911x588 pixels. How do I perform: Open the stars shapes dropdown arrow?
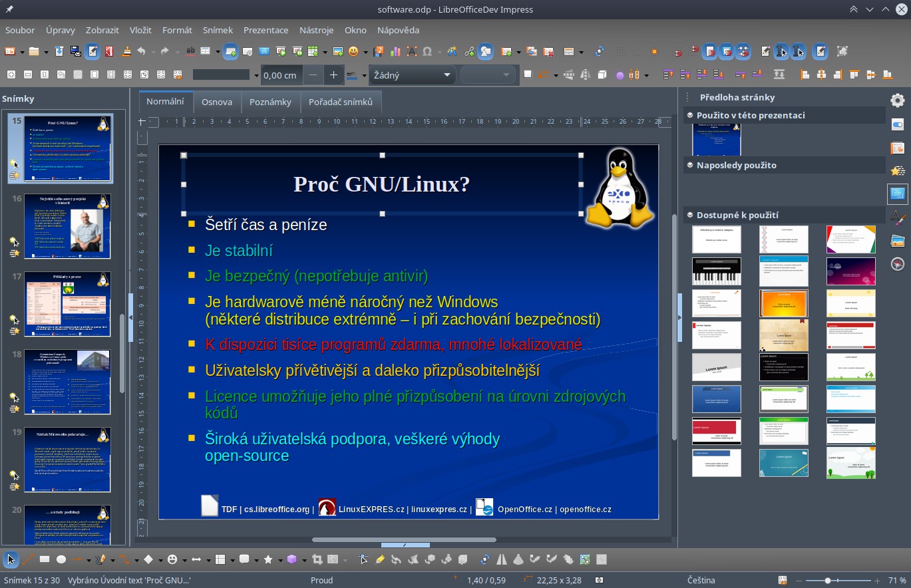(280, 560)
